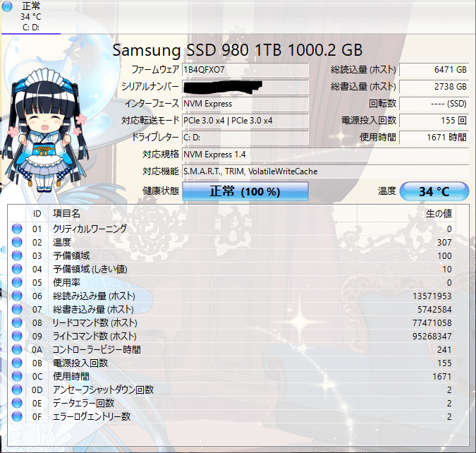Viewport: 476px width, 453px height.
Task: Click the firmware field 1B4QFXO7
Action: click(x=245, y=70)
